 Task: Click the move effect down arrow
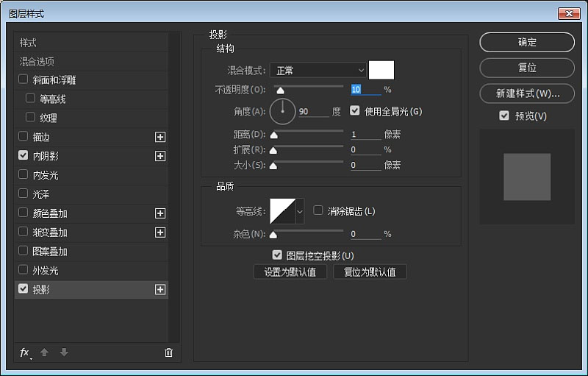pyautogui.click(x=64, y=352)
